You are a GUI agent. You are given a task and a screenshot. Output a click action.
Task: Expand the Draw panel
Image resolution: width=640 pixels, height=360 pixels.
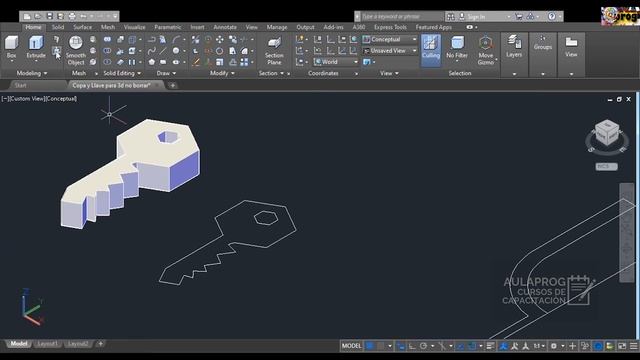click(166, 73)
